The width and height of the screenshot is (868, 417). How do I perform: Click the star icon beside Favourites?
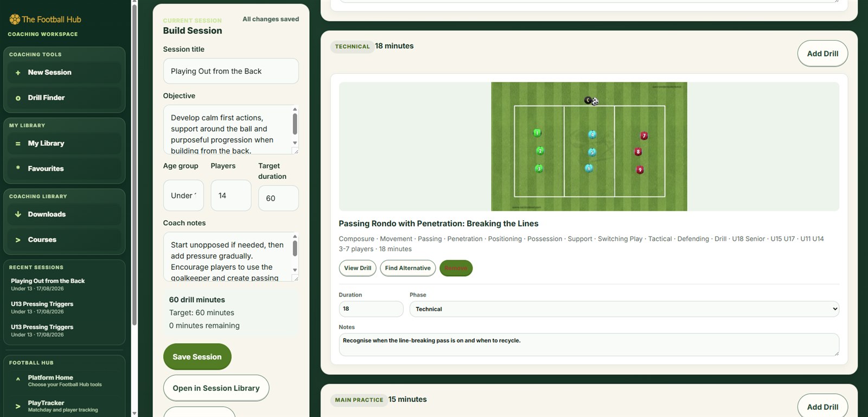[x=18, y=168]
